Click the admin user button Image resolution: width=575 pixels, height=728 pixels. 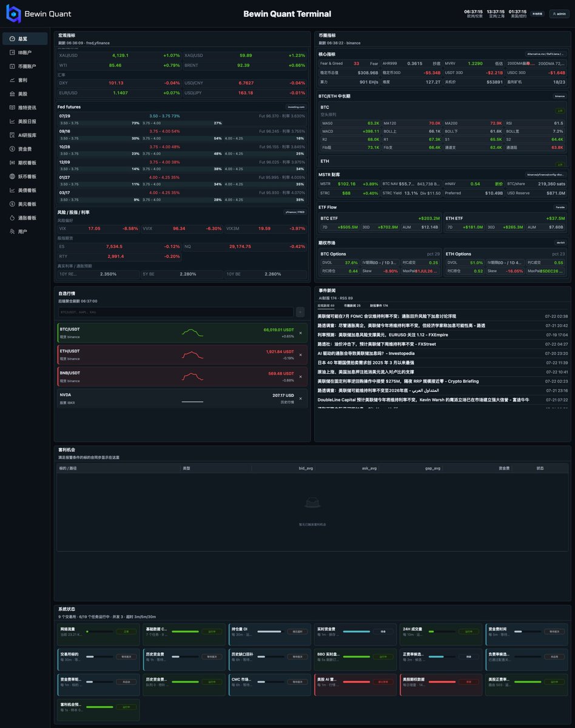[x=559, y=13]
